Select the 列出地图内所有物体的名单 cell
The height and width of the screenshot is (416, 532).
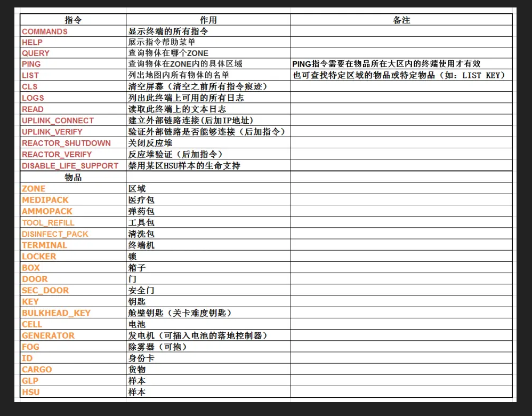[x=208, y=75]
